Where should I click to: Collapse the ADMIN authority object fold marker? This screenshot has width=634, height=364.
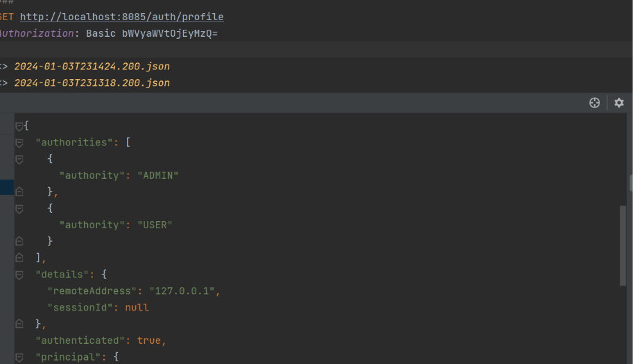click(19, 159)
